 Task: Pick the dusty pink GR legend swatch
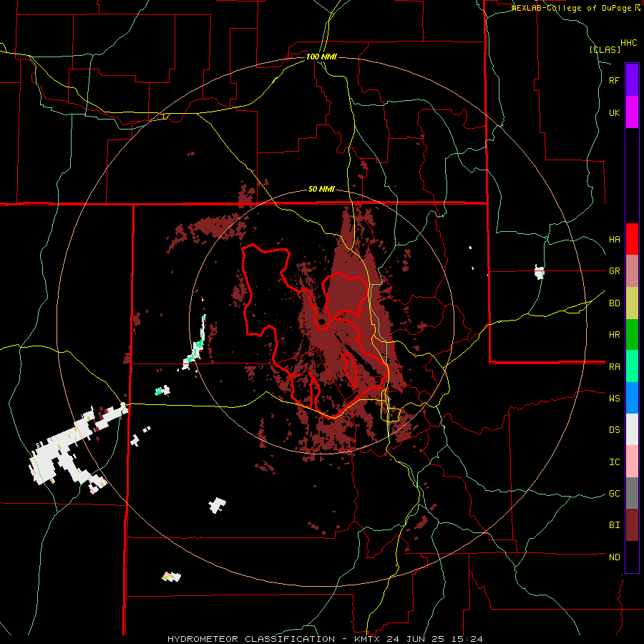point(632,270)
